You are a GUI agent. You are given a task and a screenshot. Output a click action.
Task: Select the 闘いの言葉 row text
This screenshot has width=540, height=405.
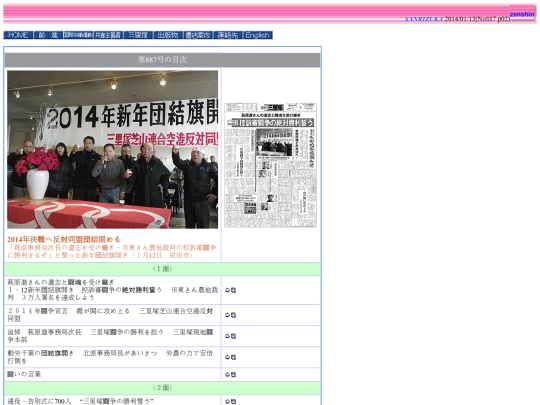click(x=24, y=374)
